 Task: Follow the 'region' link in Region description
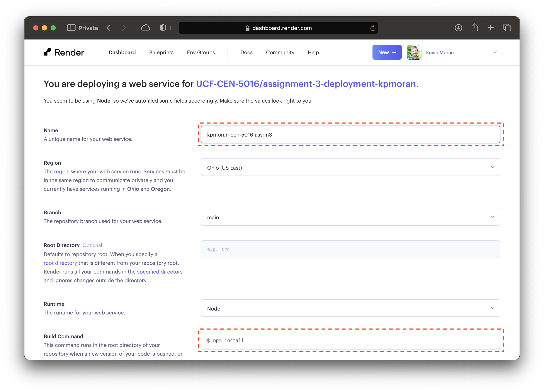[62, 172]
